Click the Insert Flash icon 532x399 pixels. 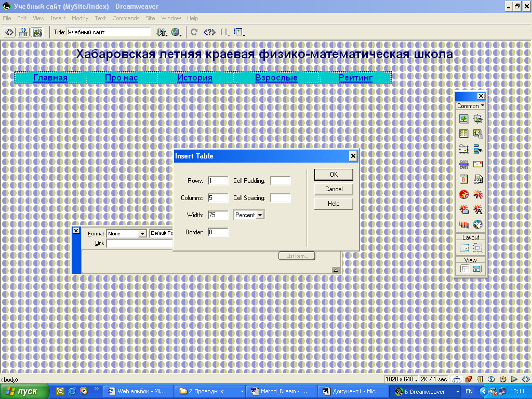[478, 194]
